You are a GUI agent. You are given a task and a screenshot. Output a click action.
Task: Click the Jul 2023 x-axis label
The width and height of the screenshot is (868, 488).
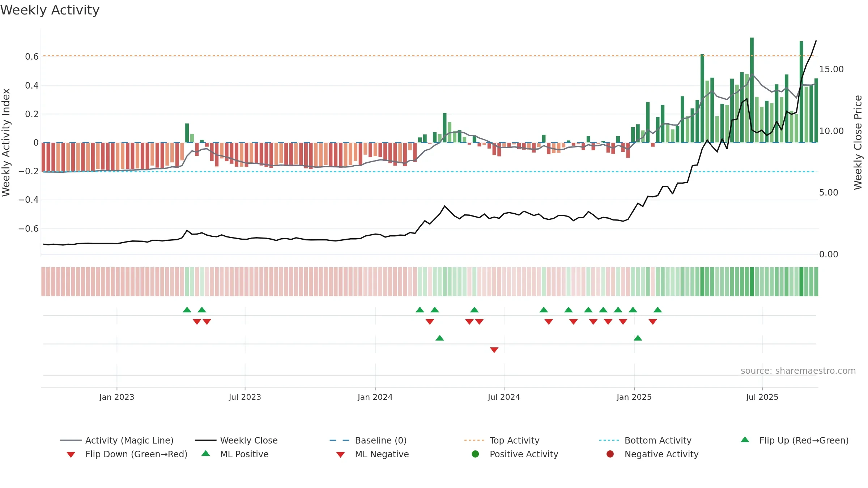(245, 397)
